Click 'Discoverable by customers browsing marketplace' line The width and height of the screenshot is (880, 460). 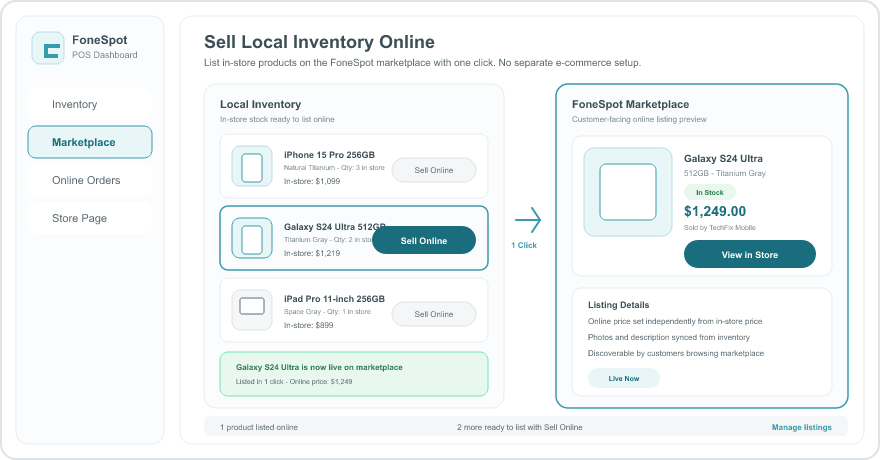click(x=676, y=353)
